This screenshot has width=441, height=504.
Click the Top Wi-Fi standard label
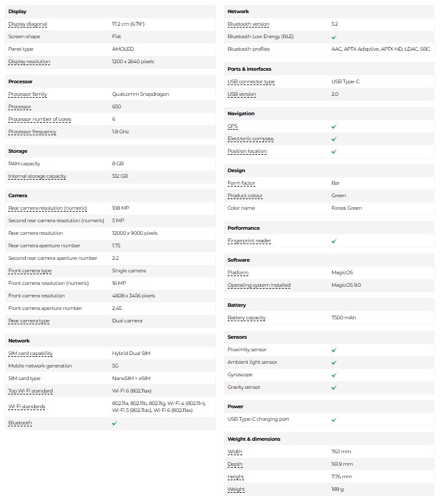[x=30, y=391]
